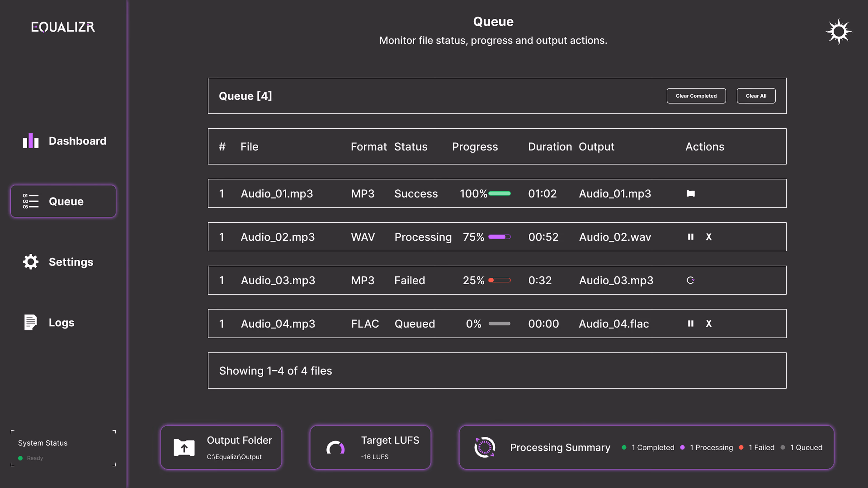
Task: Click the Target LUFS gauge icon
Action: click(335, 447)
